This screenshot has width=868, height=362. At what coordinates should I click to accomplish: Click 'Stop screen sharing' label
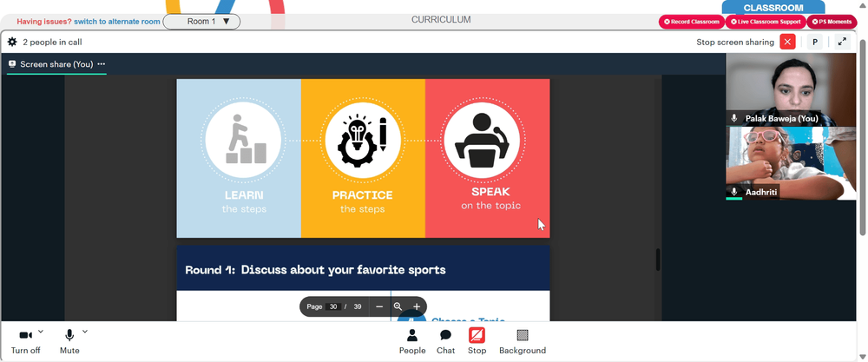[x=735, y=42]
